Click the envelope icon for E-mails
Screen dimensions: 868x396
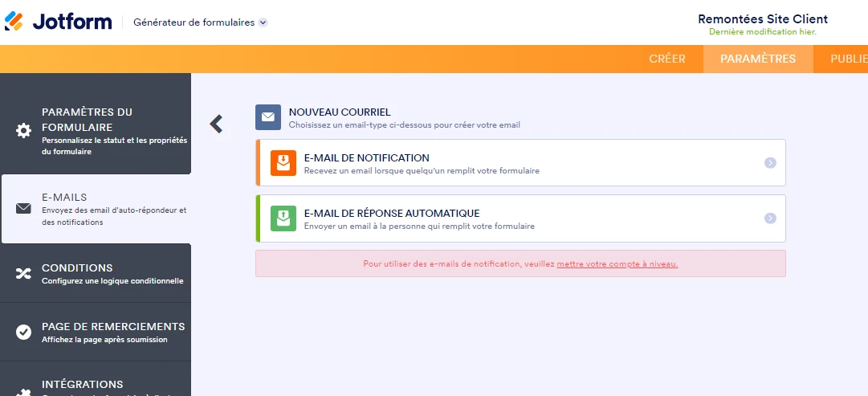23,209
